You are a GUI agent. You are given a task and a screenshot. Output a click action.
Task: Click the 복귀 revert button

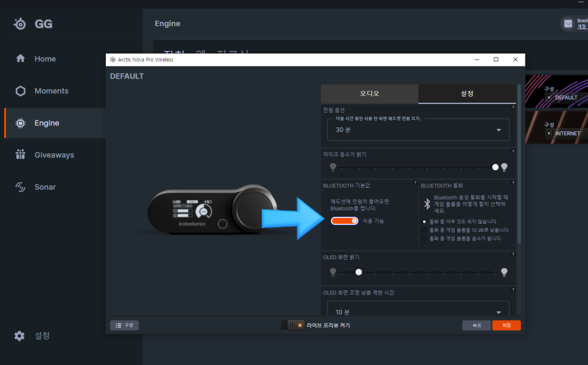pyautogui.click(x=477, y=325)
